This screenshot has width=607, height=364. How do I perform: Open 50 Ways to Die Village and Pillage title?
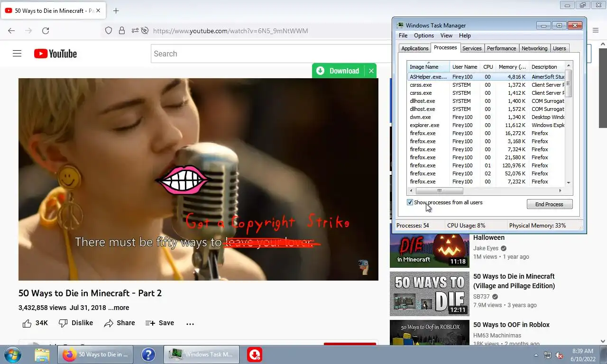[x=514, y=281]
